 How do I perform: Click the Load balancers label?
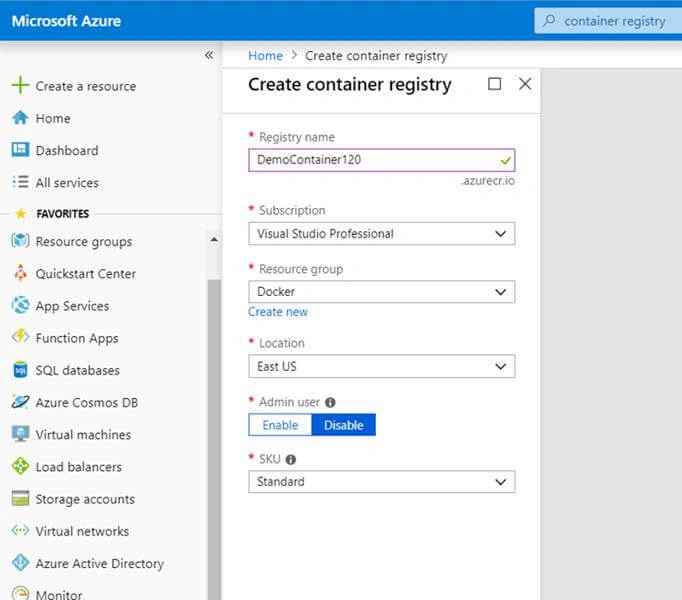[x=79, y=467]
